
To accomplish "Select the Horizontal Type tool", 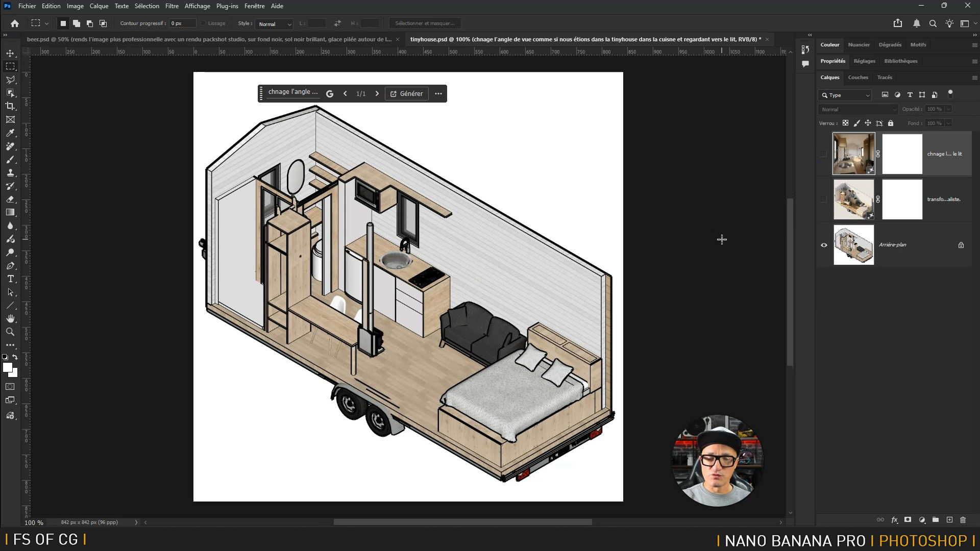I will (10, 279).
